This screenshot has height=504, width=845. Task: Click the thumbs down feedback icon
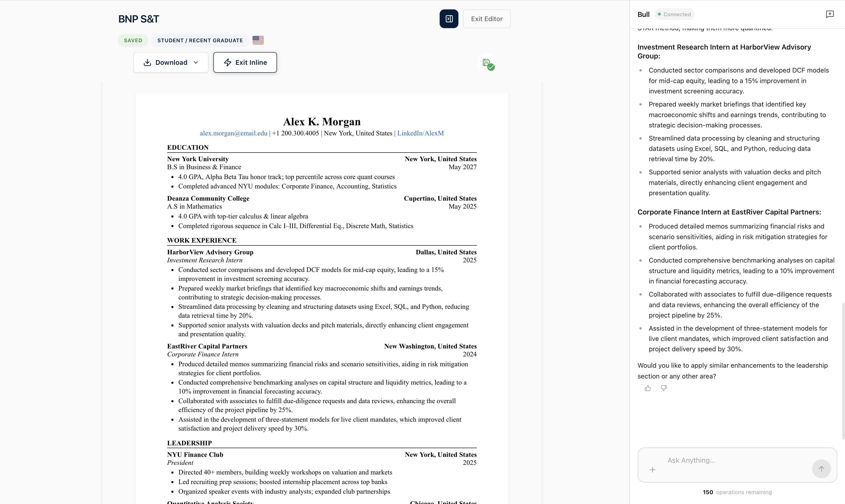(x=664, y=388)
